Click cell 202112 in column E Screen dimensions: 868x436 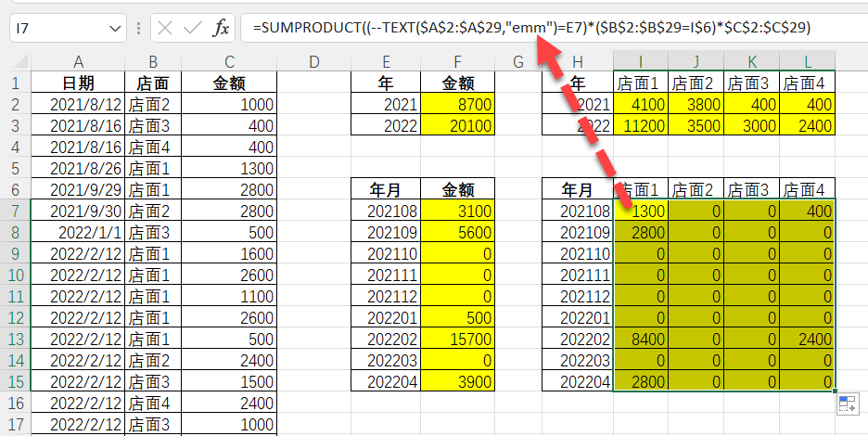(386, 297)
